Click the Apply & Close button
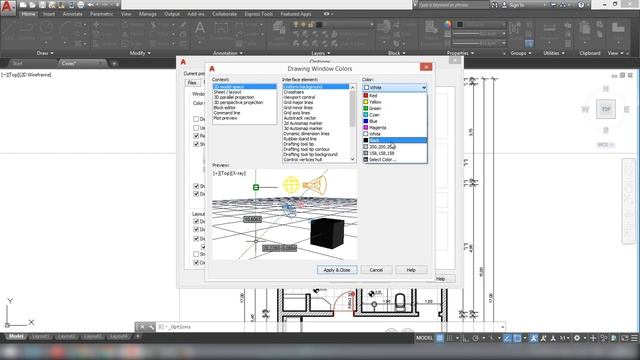The width and height of the screenshot is (640, 360). 337,270
